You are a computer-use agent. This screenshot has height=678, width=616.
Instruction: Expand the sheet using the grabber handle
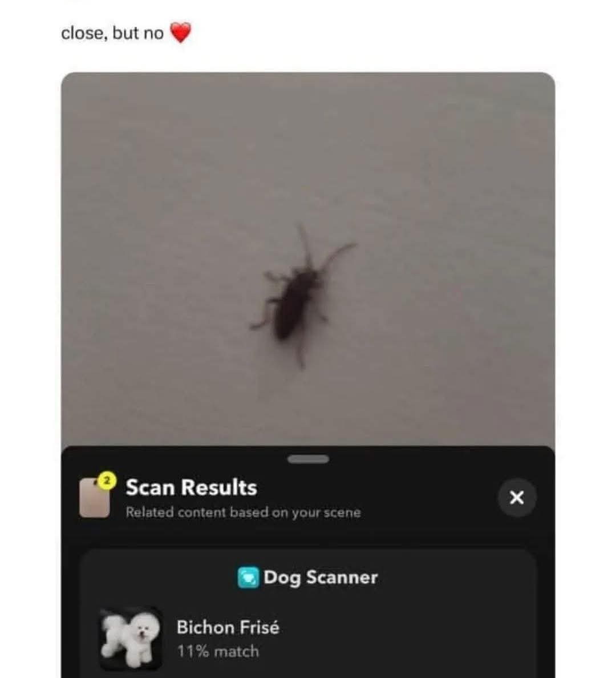[308, 459]
